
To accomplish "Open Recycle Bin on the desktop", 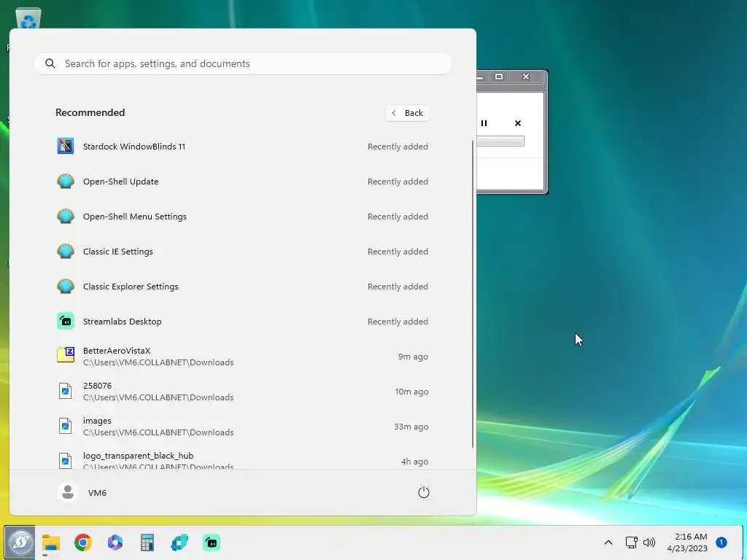I will pyautogui.click(x=28, y=20).
